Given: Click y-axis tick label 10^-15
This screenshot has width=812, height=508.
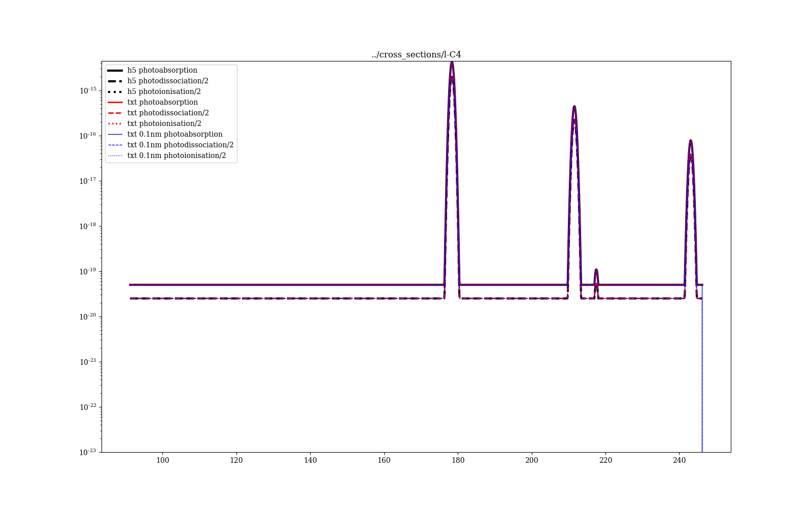Looking at the screenshot, I should coord(88,90).
